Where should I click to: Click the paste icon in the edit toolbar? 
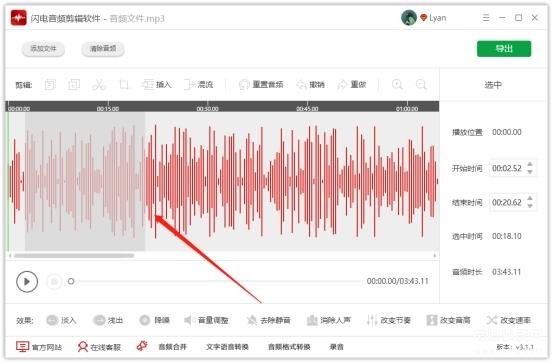click(x=74, y=85)
